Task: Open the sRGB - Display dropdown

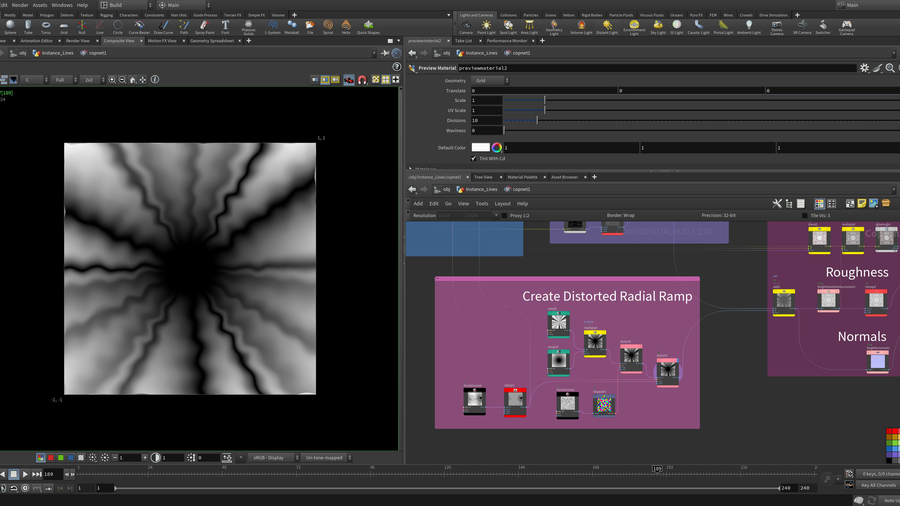Action: point(273,458)
